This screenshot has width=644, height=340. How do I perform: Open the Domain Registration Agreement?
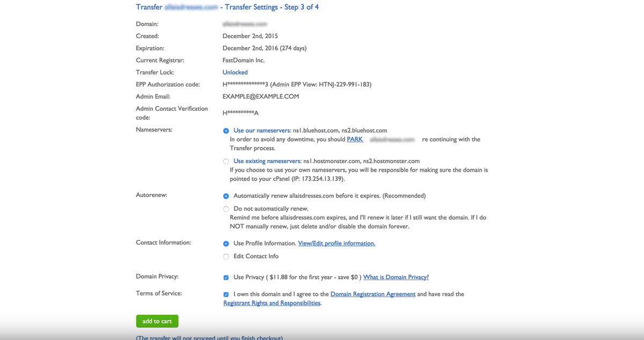373,294
